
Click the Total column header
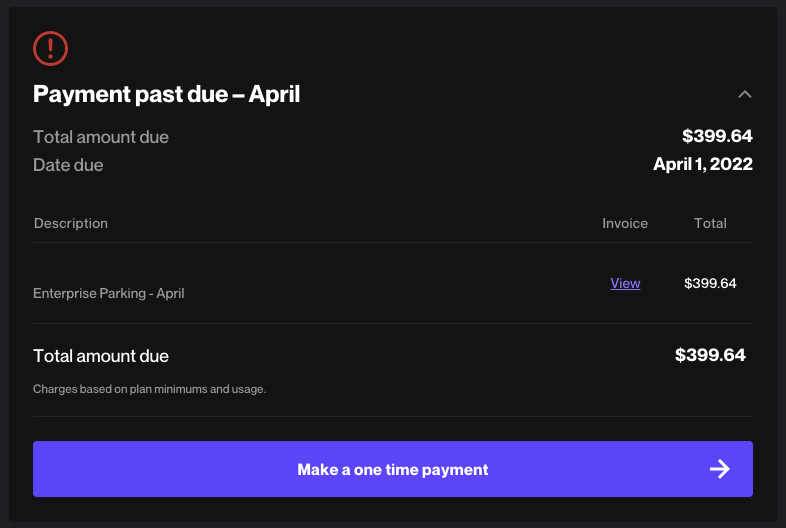(x=710, y=223)
